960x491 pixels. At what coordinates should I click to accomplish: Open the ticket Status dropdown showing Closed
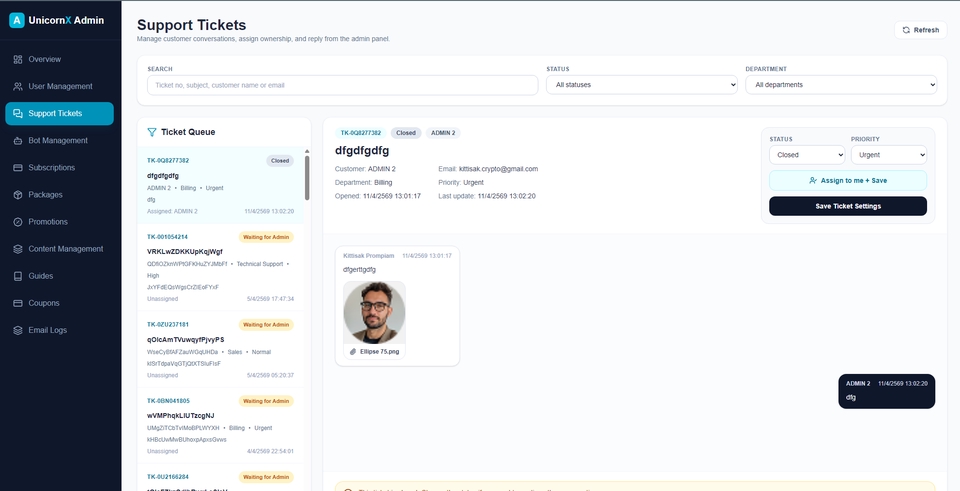(807, 155)
